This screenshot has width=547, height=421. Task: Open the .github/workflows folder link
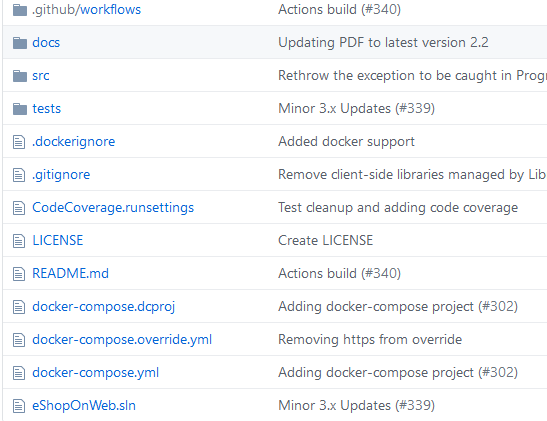[x=87, y=10]
